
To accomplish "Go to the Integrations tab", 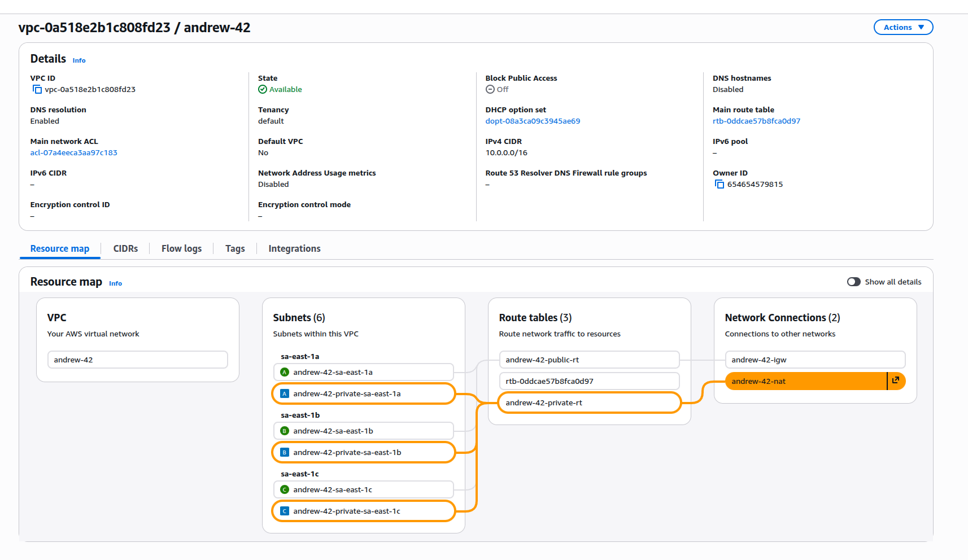I will (294, 249).
